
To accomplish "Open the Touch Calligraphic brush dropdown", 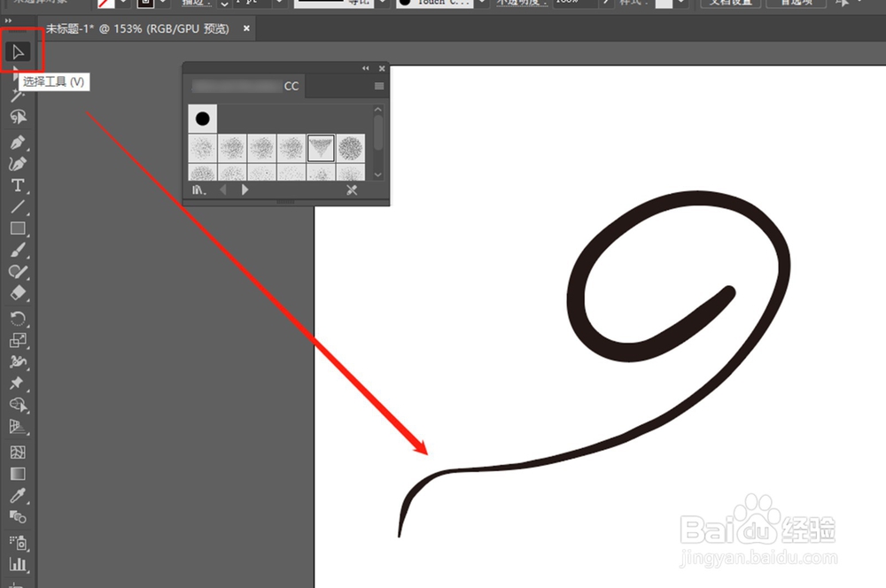I will tap(482, 3).
